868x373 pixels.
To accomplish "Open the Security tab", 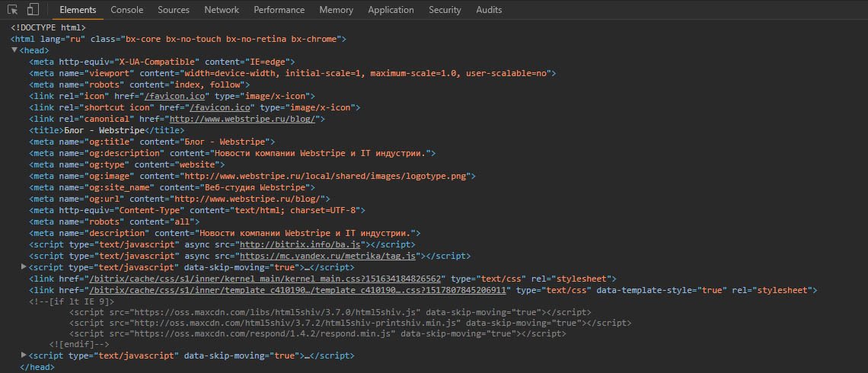I will click(445, 10).
